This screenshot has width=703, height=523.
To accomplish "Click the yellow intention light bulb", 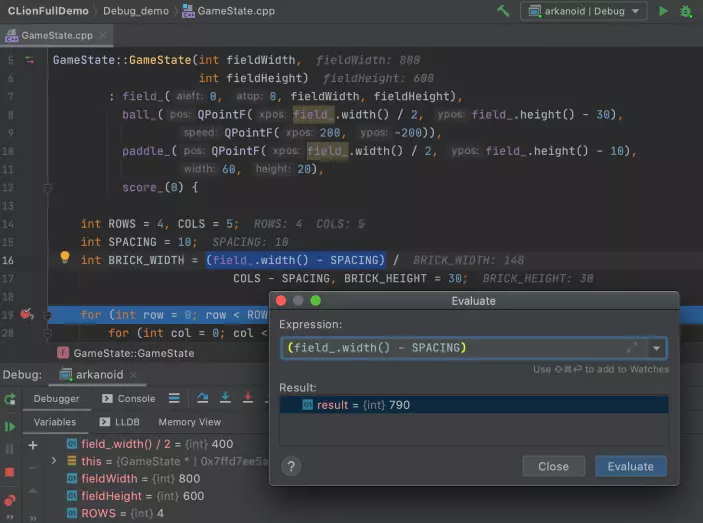I will coord(65,257).
